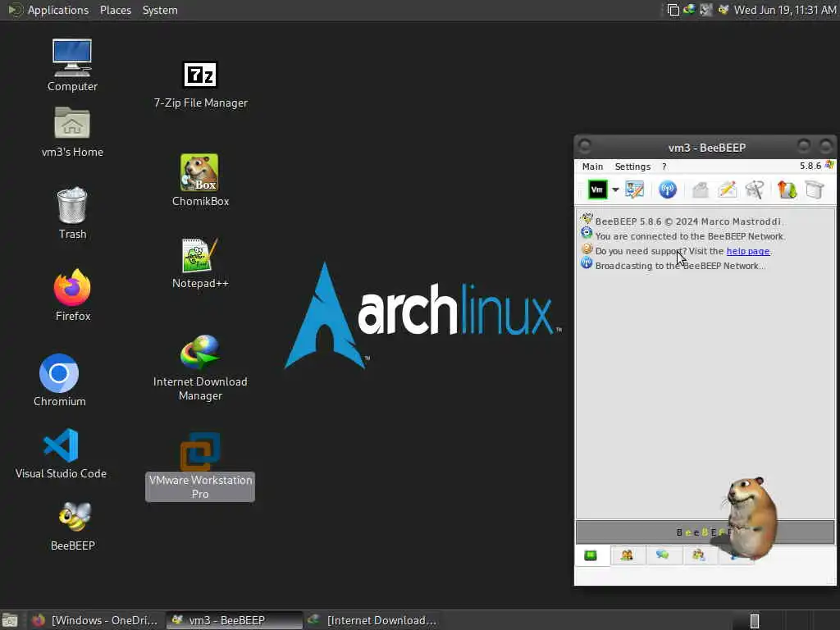Switch to the users list tab in BeeBEEP

pos(627,555)
